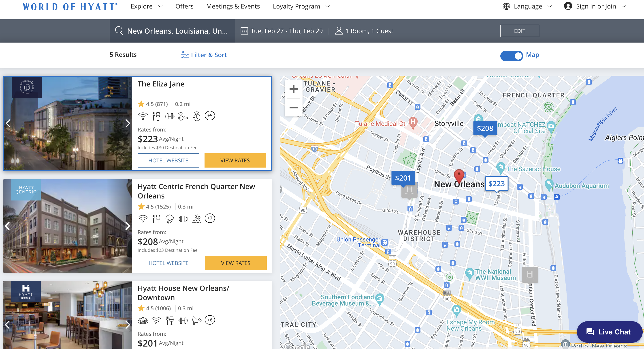Zoom out on the map
This screenshot has height=349, width=644.
coord(294,108)
